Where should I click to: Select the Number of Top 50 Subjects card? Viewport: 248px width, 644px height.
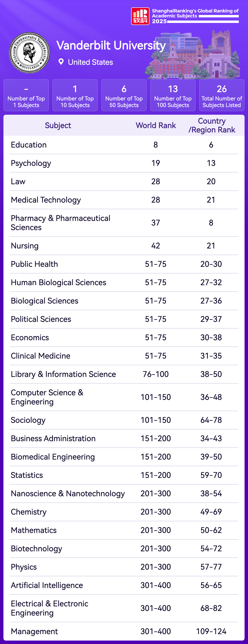point(124,95)
